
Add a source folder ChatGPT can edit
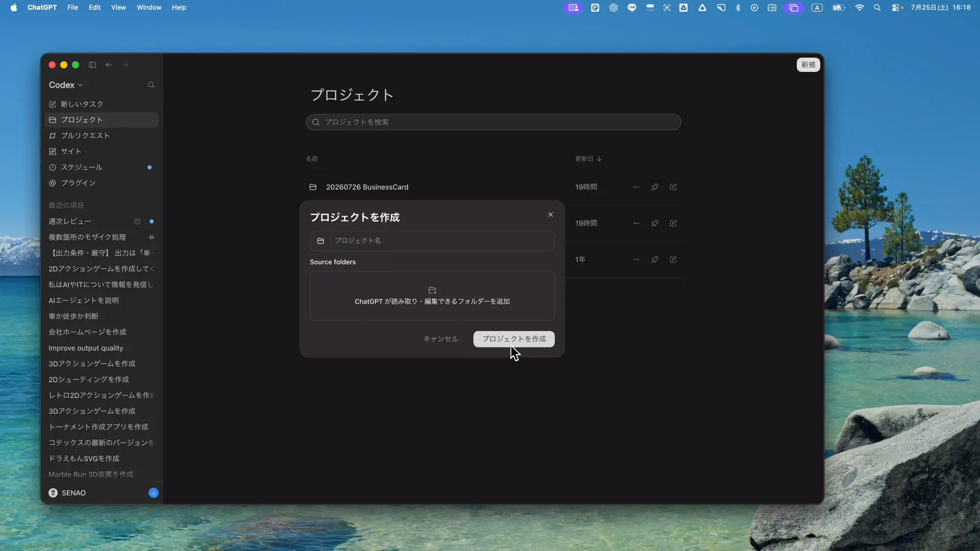tap(432, 296)
